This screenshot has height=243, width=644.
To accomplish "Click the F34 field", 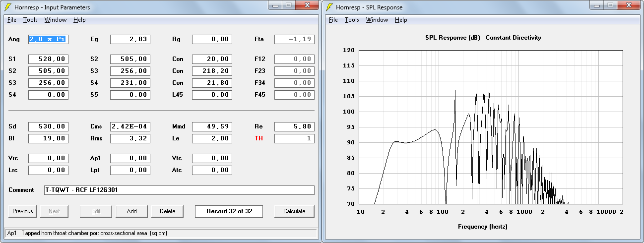I will [x=294, y=83].
